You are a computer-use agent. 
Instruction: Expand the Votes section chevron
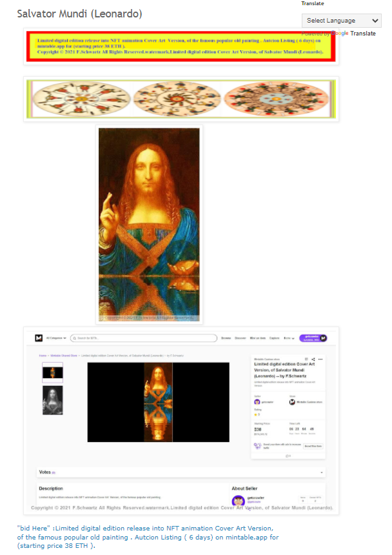(321, 472)
